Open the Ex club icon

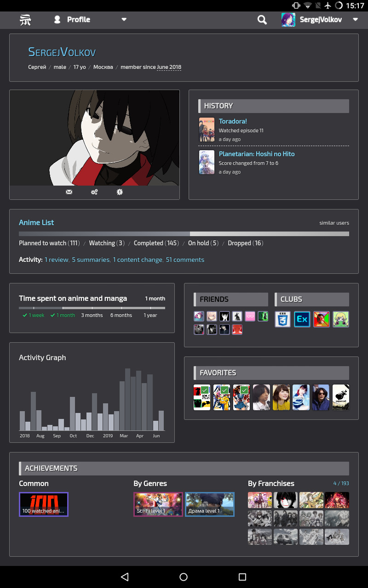tap(302, 319)
